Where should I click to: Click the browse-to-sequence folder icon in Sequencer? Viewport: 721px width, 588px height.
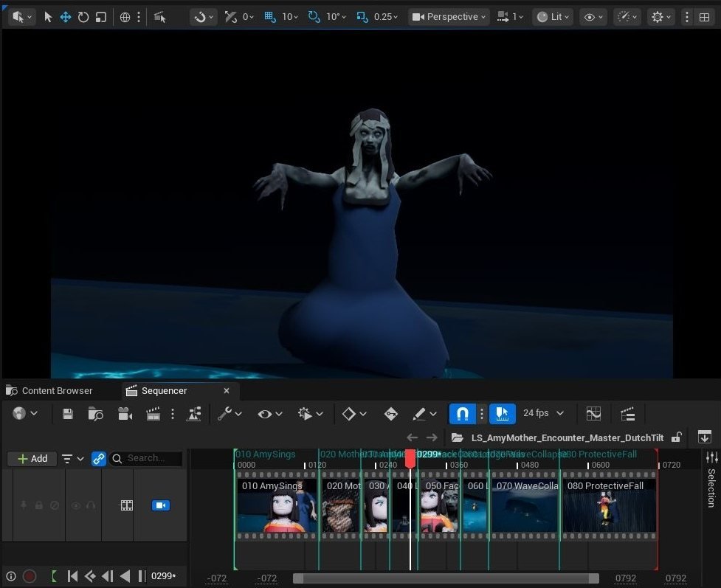pyautogui.click(x=95, y=414)
